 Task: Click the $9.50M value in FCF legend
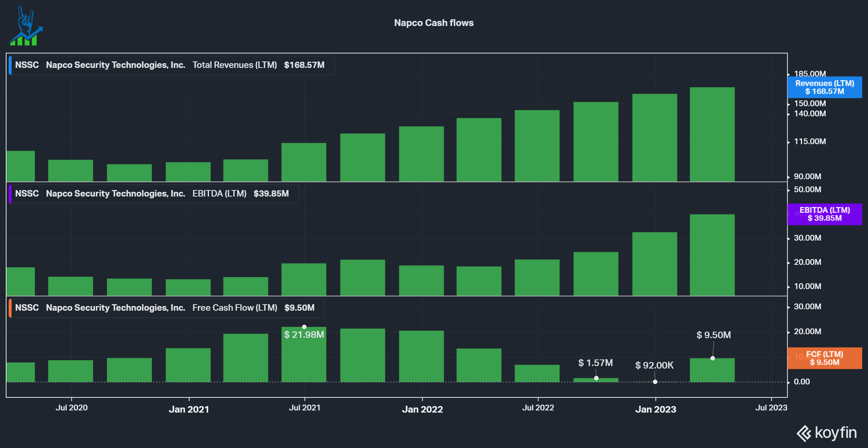coord(299,308)
